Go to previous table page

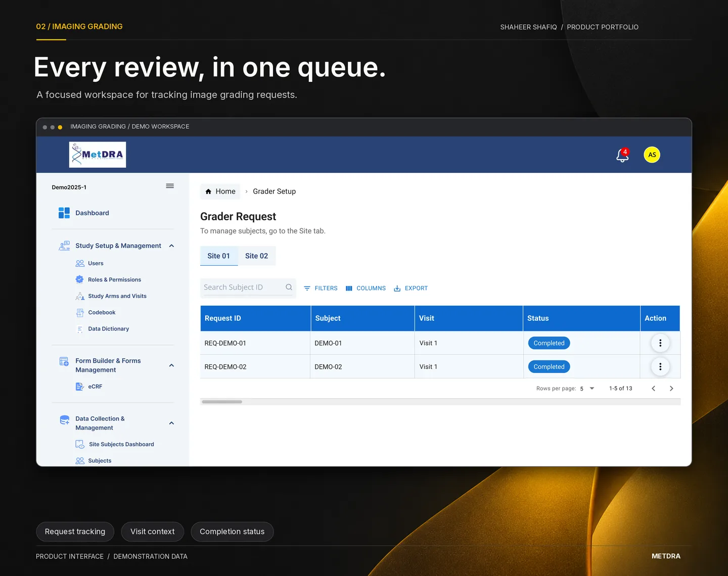click(654, 389)
